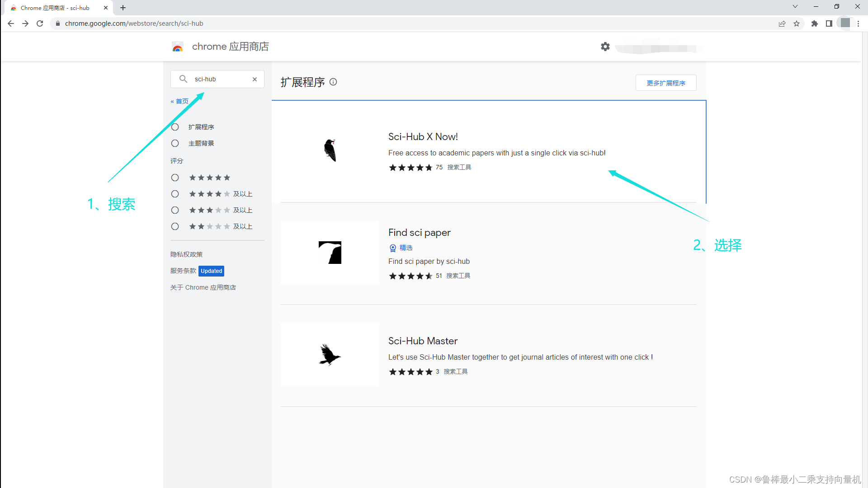Select the 扩展程序 radio filter
Viewport: 868px width, 488px height.
[175, 127]
